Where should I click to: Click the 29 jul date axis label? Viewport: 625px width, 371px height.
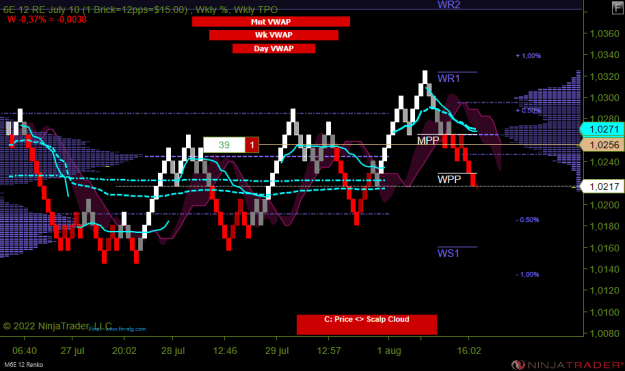pos(277,351)
